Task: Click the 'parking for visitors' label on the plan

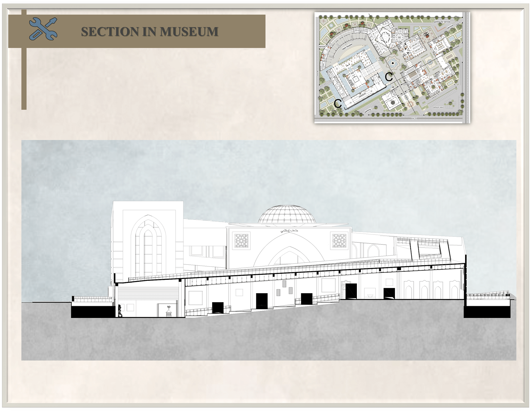Action: pyautogui.click(x=438, y=107)
